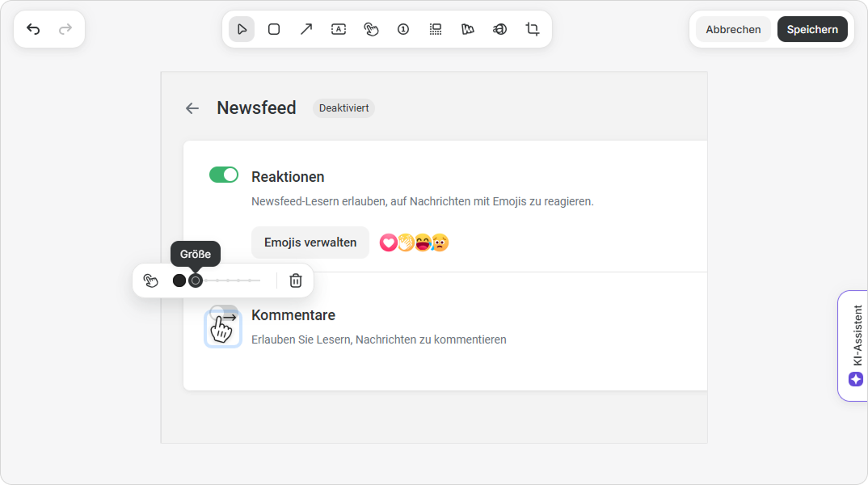Open Emojis verwalten
This screenshot has height=485, width=868.
(310, 242)
